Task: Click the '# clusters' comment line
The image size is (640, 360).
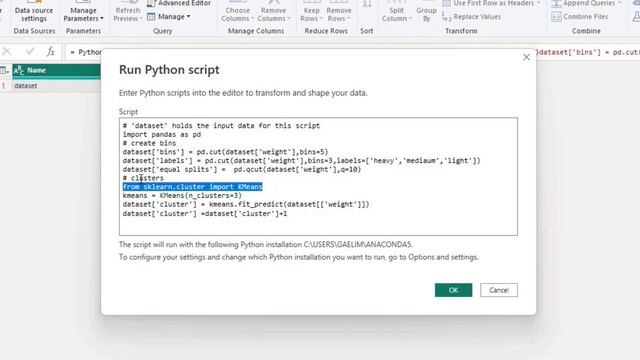Action: [x=143, y=178]
